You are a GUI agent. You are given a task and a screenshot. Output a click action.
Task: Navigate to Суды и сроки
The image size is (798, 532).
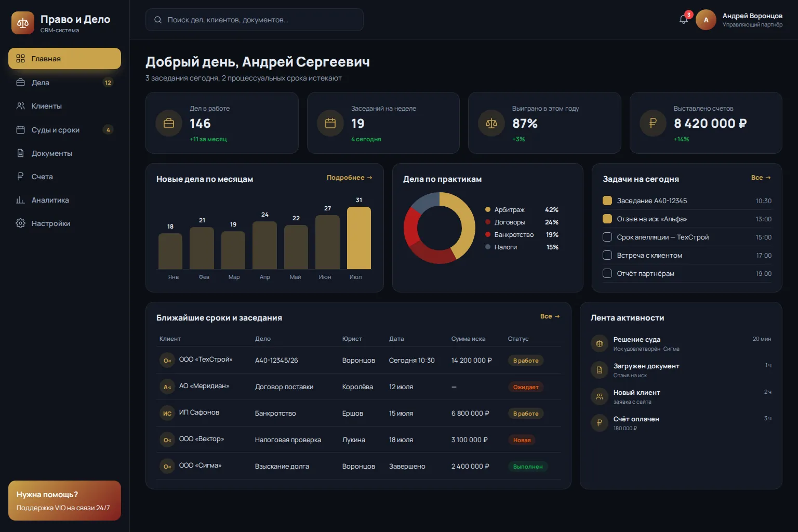pyautogui.click(x=64, y=130)
